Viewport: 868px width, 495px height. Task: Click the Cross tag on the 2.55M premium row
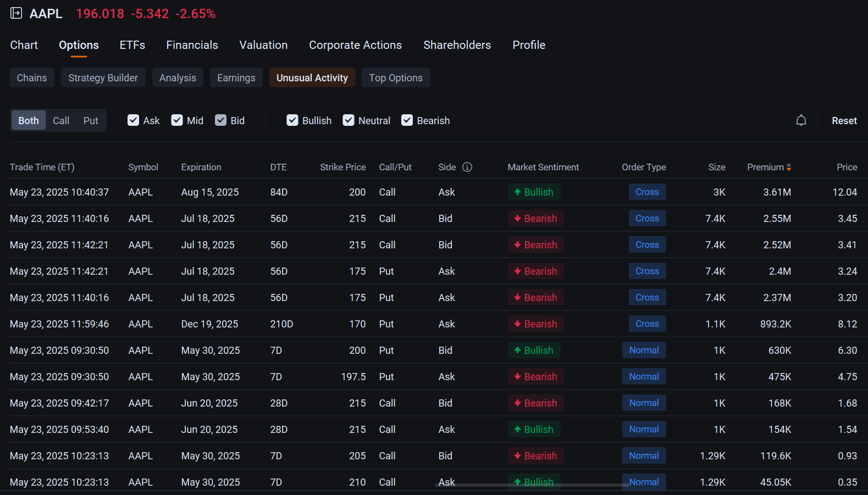click(647, 218)
